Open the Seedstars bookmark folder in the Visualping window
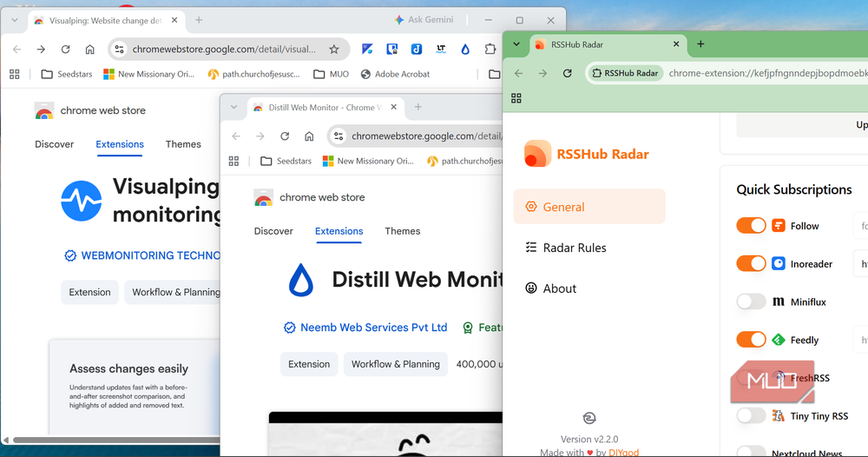This screenshot has height=457, width=868. (67, 74)
